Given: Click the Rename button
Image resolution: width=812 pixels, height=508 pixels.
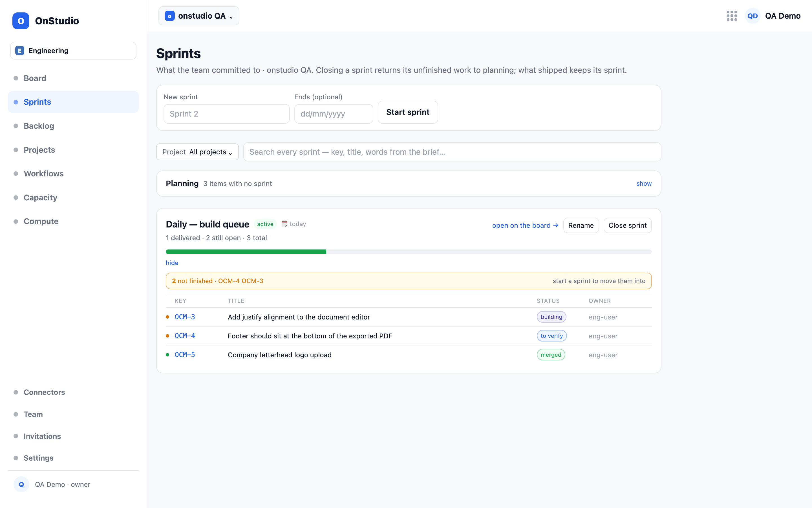Looking at the screenshot, I should pyautogui.click(x=581, y=225).
